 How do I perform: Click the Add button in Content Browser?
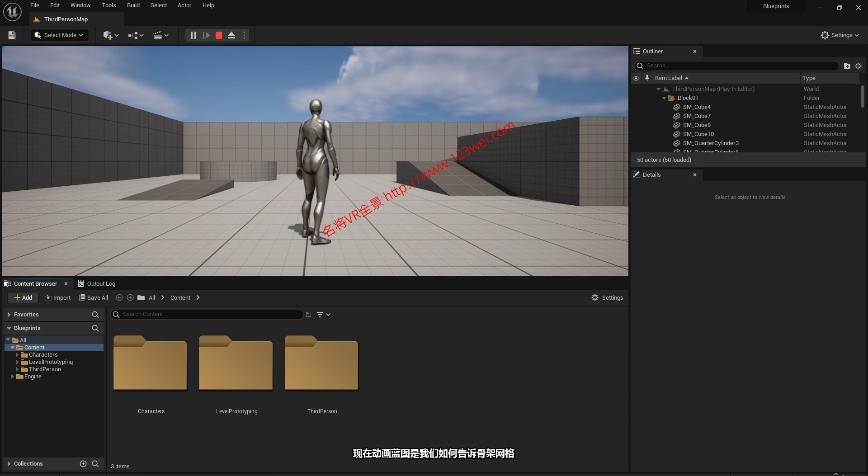coord(23,297)
